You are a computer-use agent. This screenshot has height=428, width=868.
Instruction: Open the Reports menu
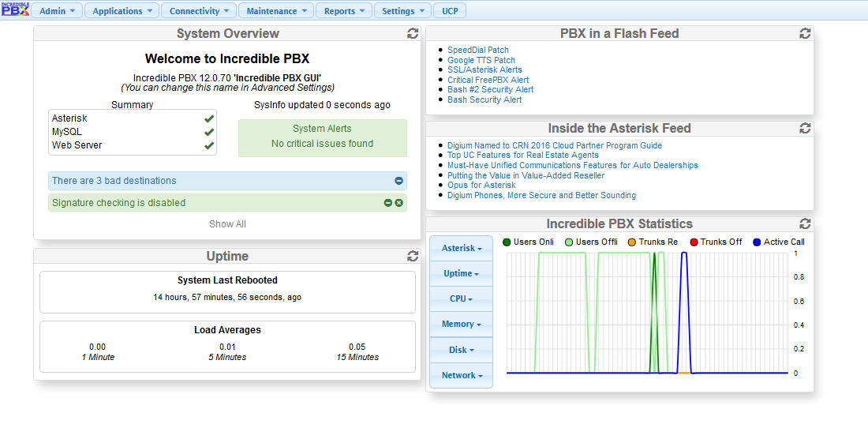click(344, 10)
